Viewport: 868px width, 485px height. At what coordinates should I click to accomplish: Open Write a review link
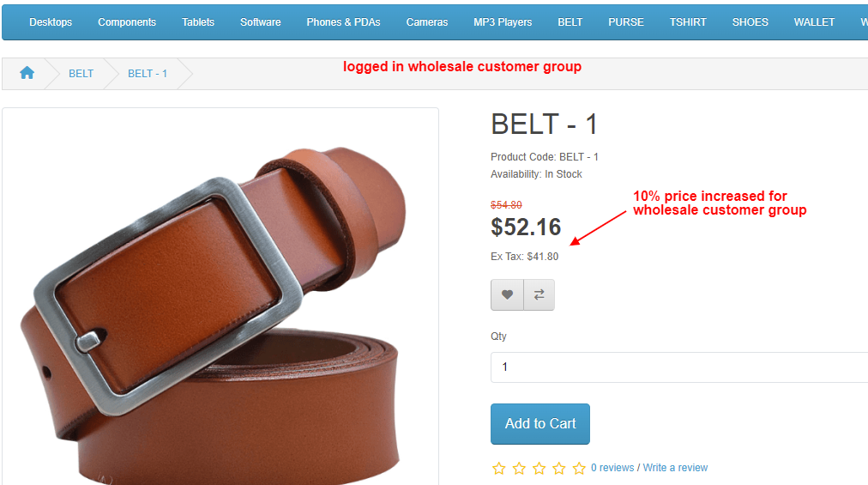[675, 468]
